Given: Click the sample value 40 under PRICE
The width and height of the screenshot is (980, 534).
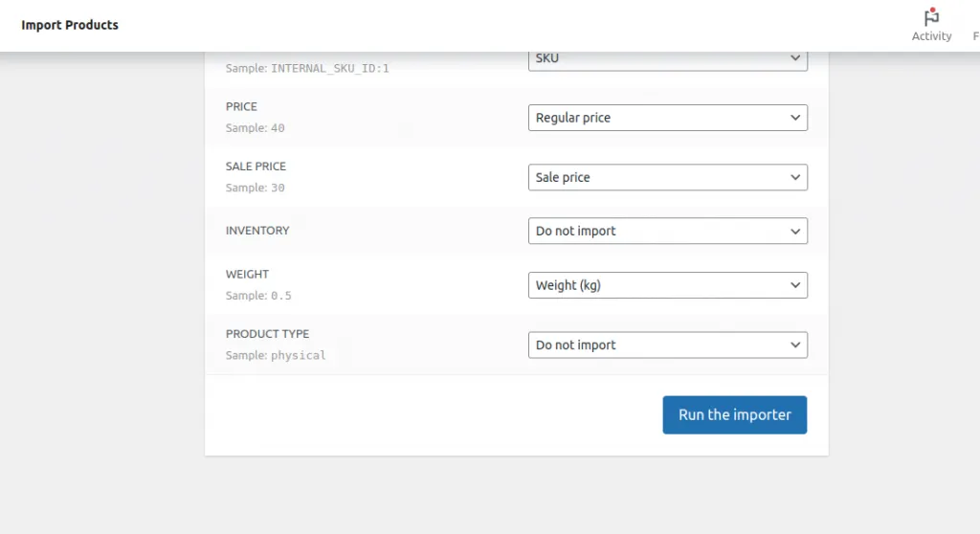Looking at the screenshot, I should (278, 128).
